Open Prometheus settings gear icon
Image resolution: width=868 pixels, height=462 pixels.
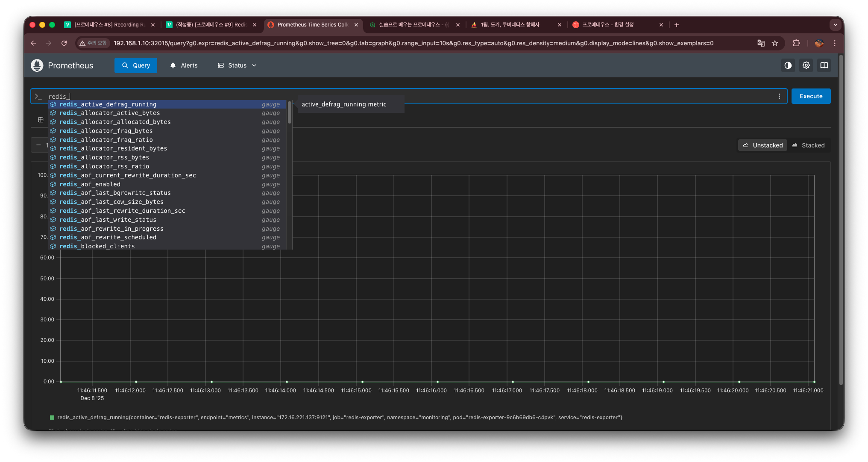click(806, 65)
